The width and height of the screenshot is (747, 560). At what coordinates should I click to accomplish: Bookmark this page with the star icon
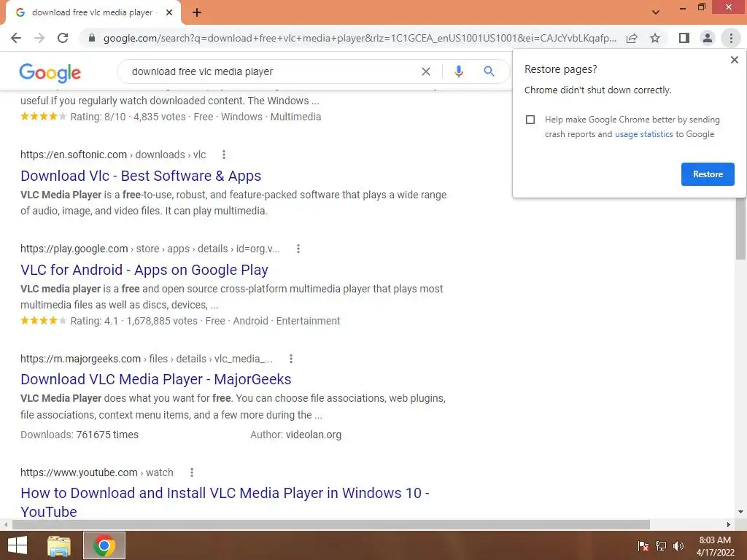[x=655, y=38]
